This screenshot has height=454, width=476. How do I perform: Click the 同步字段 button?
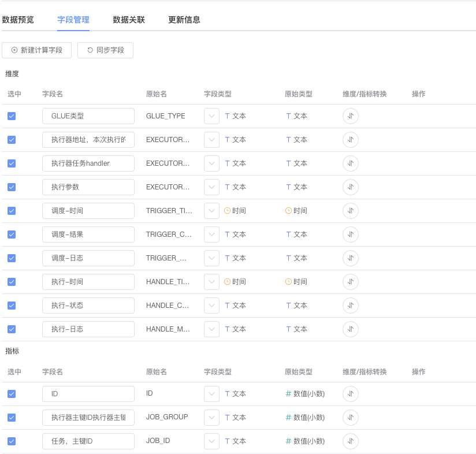[105, 50]
